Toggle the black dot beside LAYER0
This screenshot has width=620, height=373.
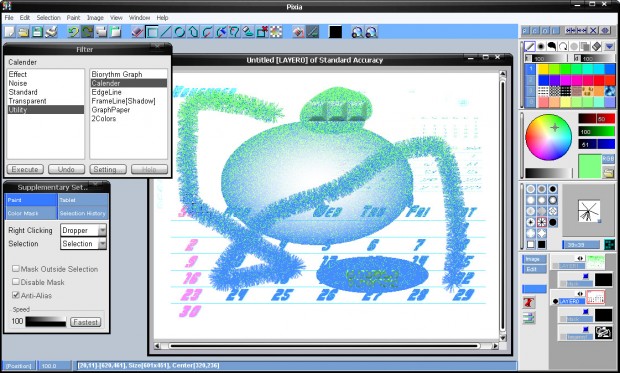[x=555, y=301]
